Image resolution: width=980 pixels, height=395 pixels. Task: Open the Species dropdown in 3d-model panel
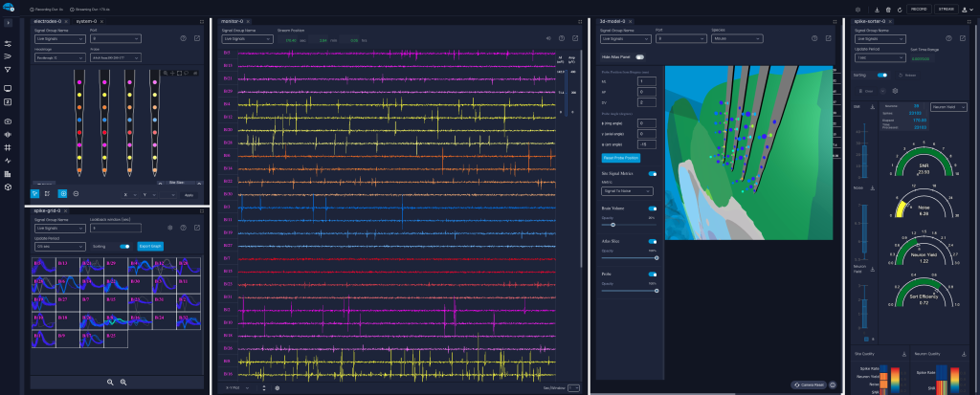point(737,39)
